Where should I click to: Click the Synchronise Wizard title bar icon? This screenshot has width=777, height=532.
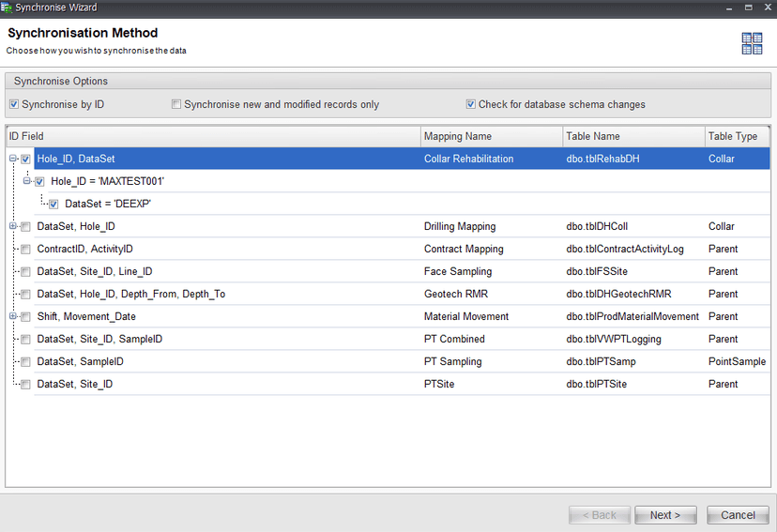(x=7, y=8)
